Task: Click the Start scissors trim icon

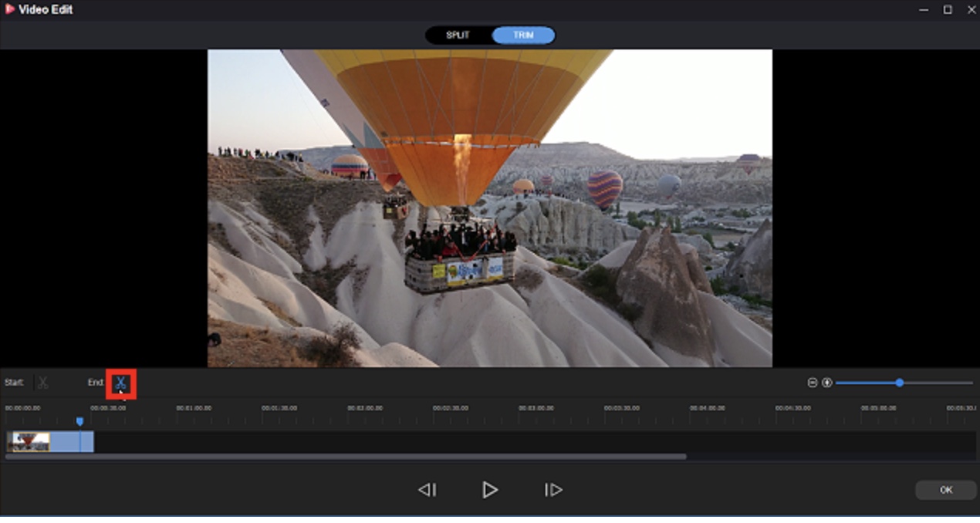Action: tap(43, 383)
